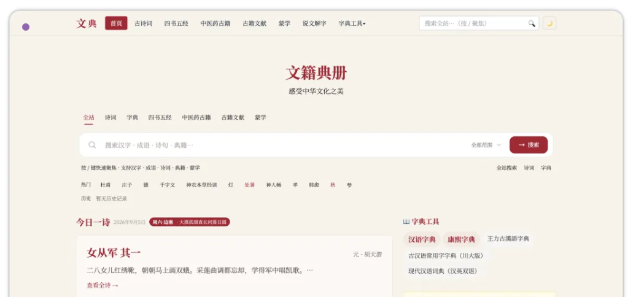Expand the 全部范围 scope dropdown
This screenshot has width=644, height=297.
point(486,145)
